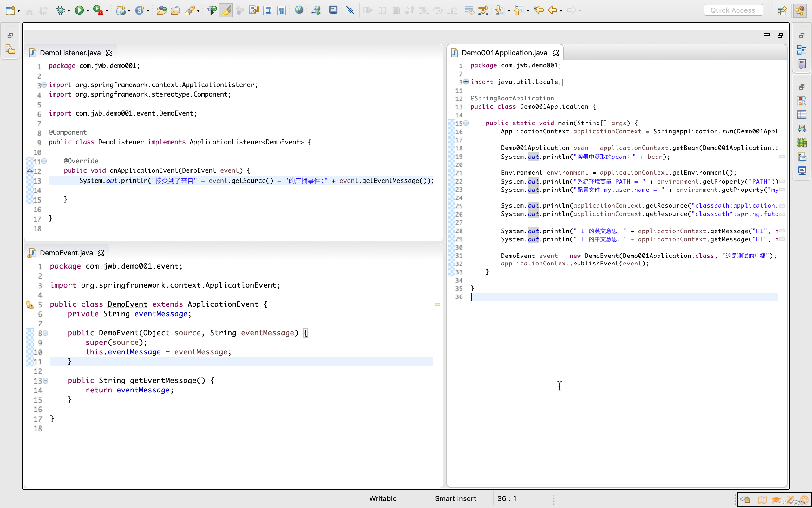This screenshot has width=812, height=508.
Task: Restore the left sidebar view stack
Action: (x=10, y=35)
